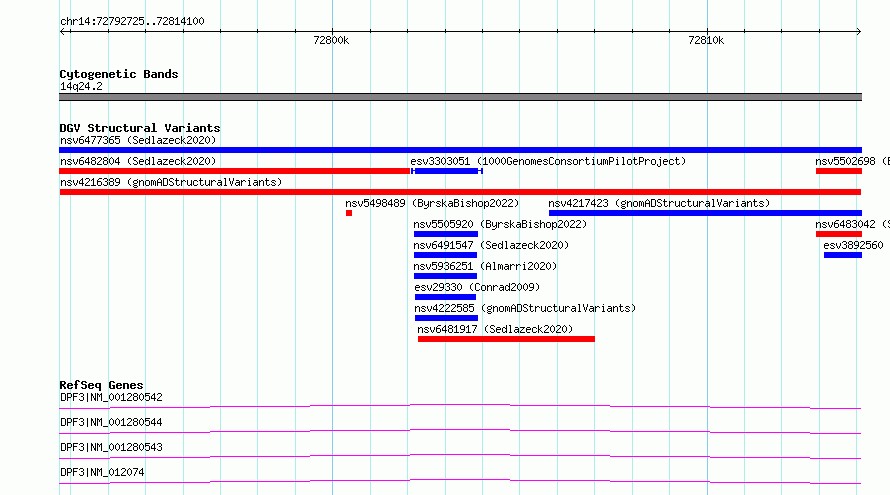Select the 14q24.2 band label
Screen dimensions: 890x495
click(x=81, y=86)
